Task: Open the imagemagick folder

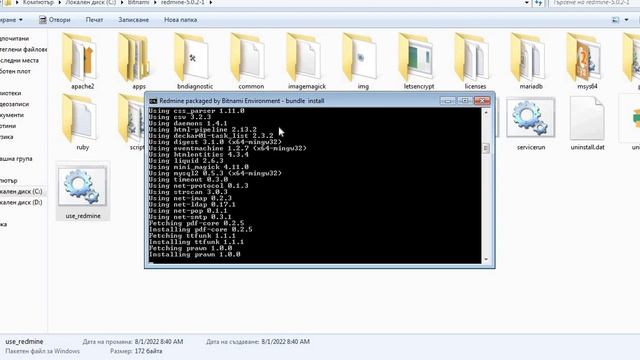Action: (307, 61)
